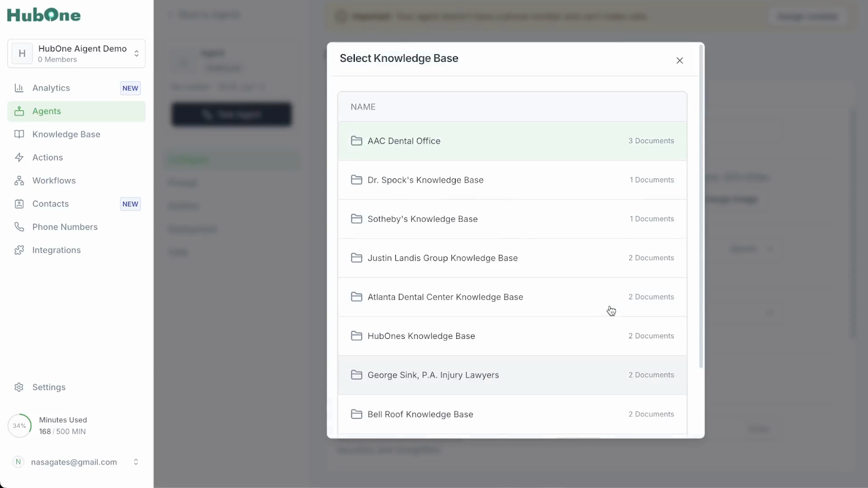Click the Settings gear icon
The width and height of the screenshot is (868, 488).
[x=19, y=387]
